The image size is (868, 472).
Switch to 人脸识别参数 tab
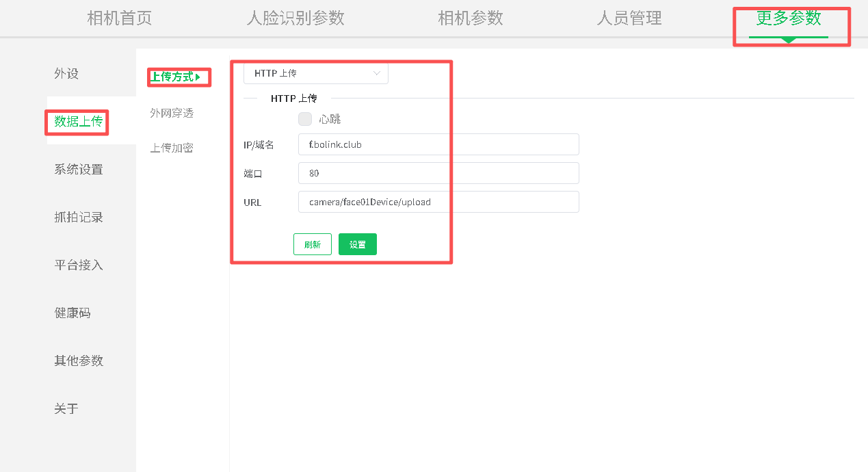[295, 18]
